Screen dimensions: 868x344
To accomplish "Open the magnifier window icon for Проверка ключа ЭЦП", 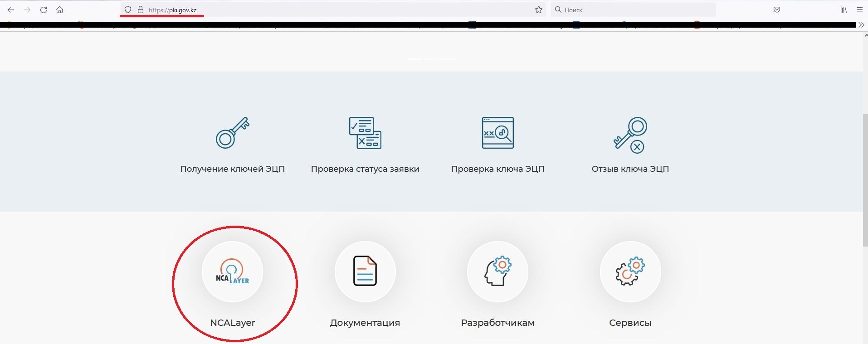I will point(498,133).
